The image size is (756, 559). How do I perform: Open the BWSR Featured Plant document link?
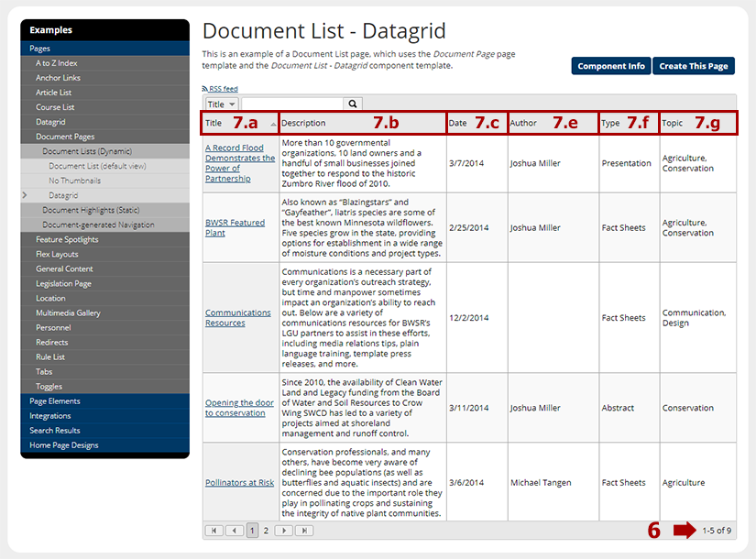235,227
